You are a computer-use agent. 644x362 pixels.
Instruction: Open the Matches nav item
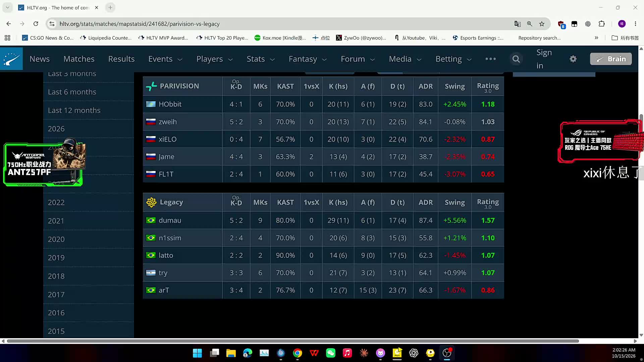[79, 59]
